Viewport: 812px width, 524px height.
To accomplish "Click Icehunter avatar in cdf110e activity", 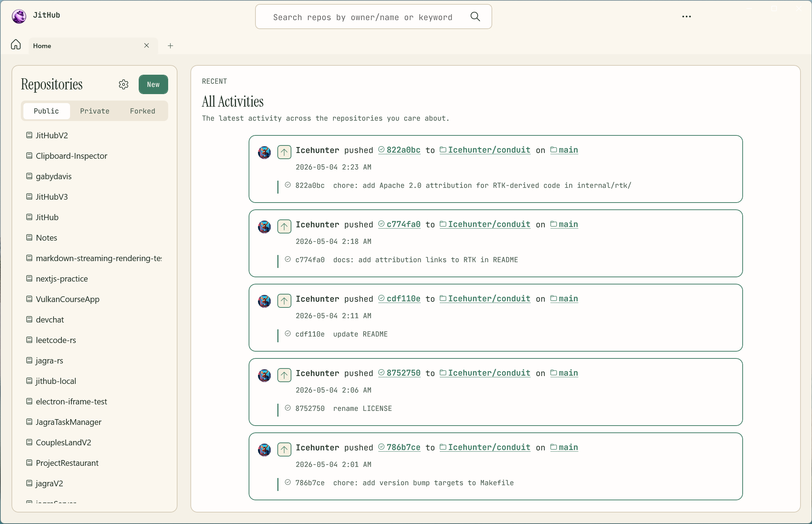I will (x=264, y=301).
